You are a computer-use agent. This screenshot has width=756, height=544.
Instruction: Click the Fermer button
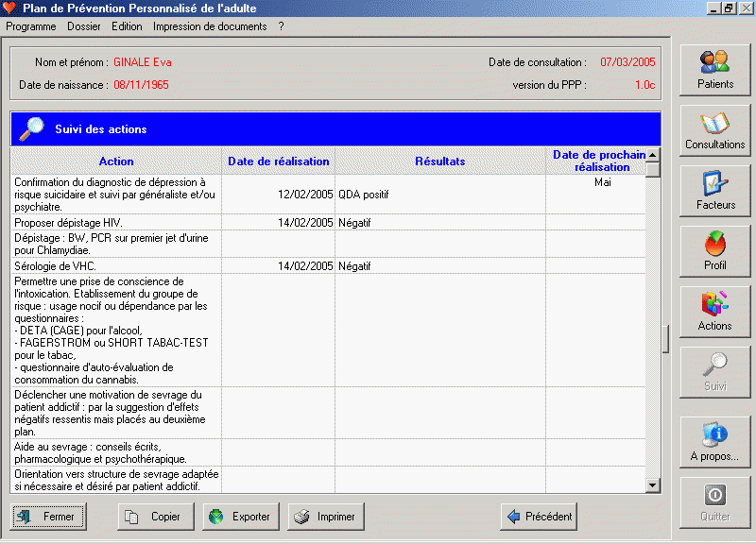(x=48, y=517)
